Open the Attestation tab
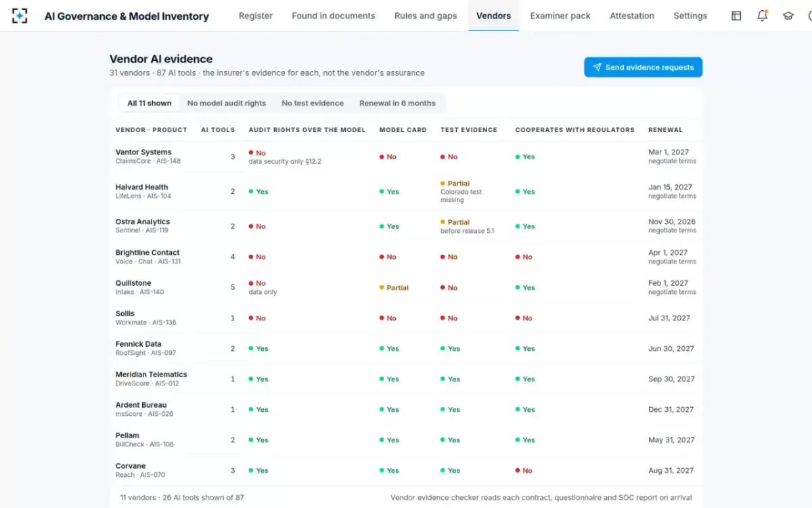Viewport: 812px width, 508px height. [x=632, y=16]
